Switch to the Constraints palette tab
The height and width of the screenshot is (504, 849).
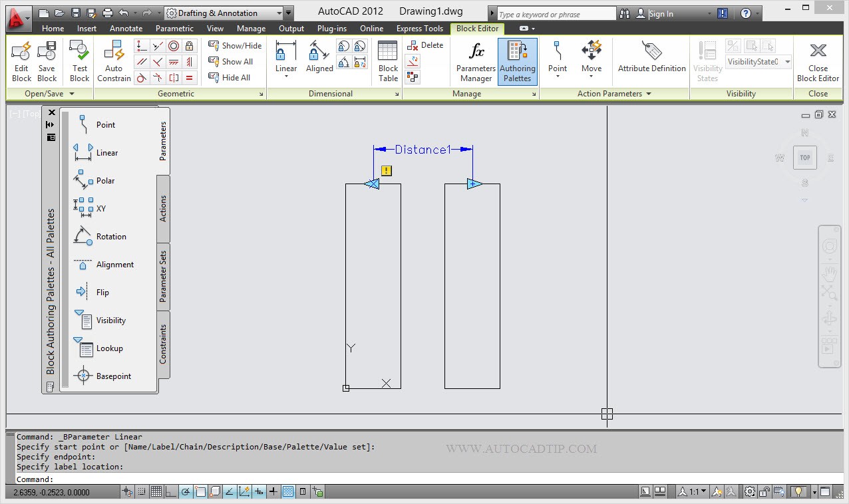coord(163,344)
